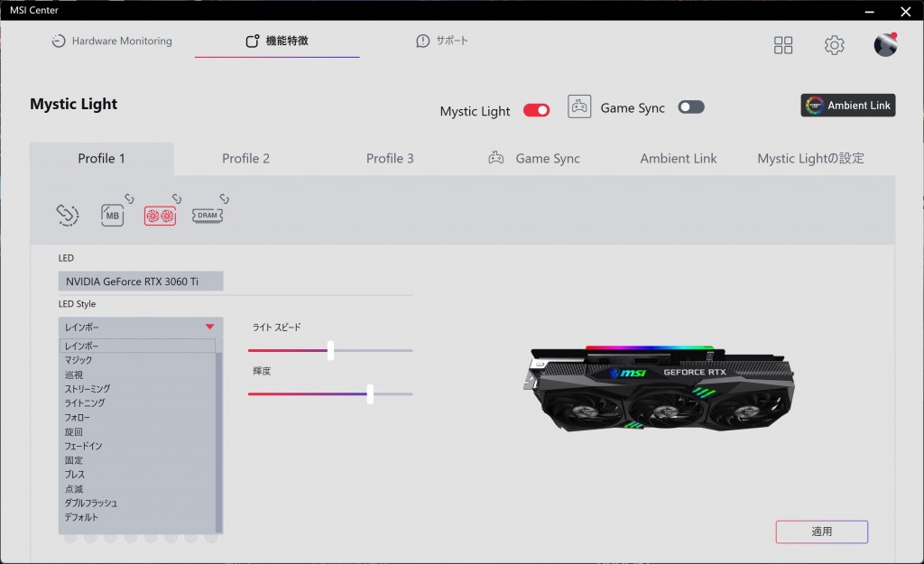The image size is (924, 564).
Task: Adjust the 輝度 brightness slider handle
Action: point(370,393)
